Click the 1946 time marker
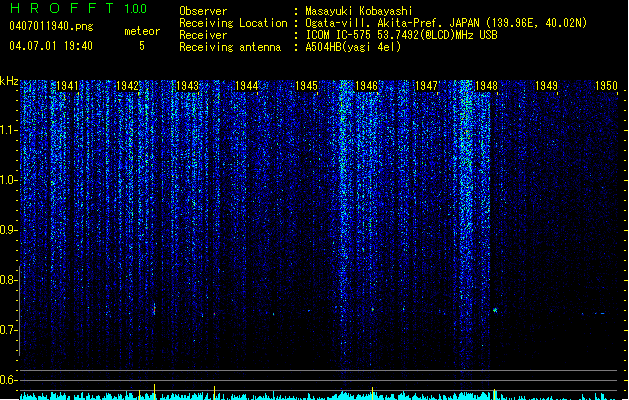This screenshot has width=629, height=400. [366, 86]
